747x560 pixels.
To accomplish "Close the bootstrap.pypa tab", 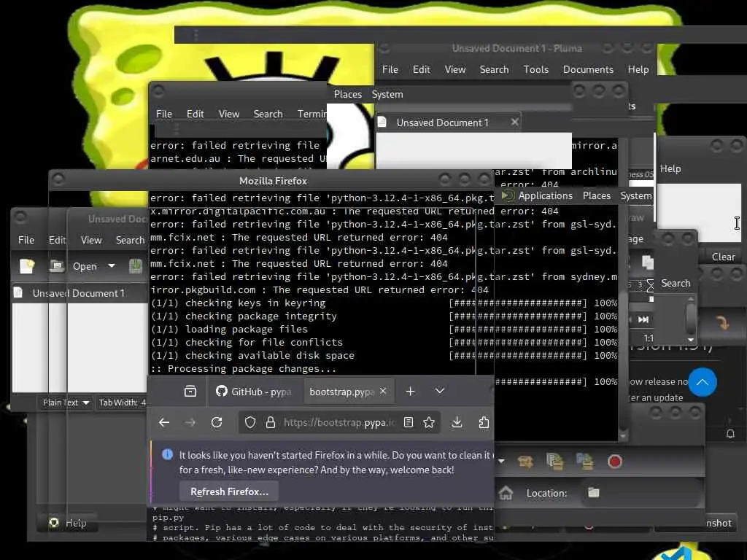I will coord(383,391).
